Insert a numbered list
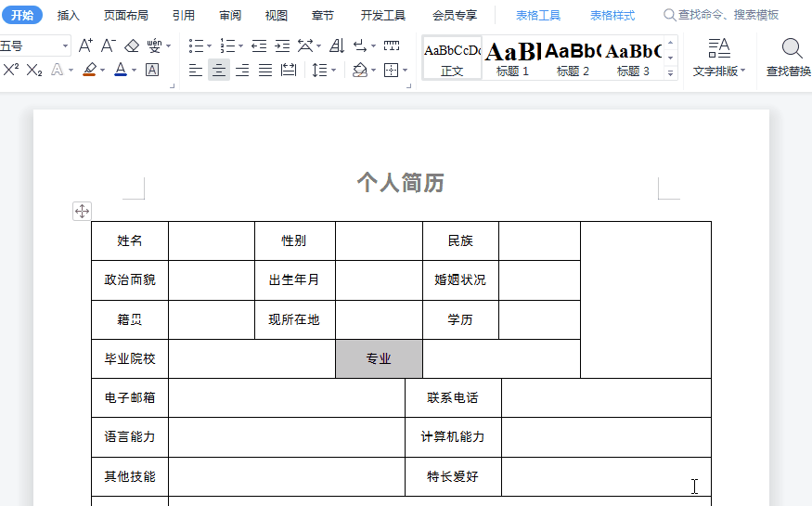The height and width of the screenshot is (506, 812). (226, 45)
